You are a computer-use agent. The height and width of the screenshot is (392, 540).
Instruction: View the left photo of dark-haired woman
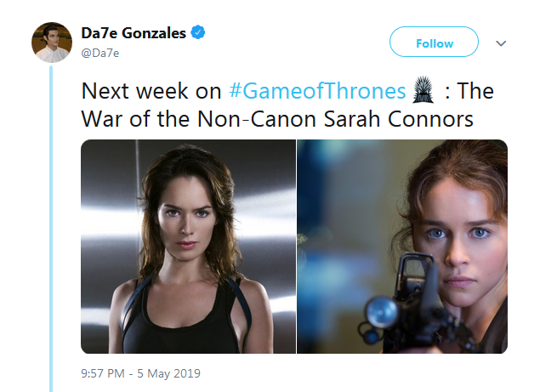[x=188, y=247]
